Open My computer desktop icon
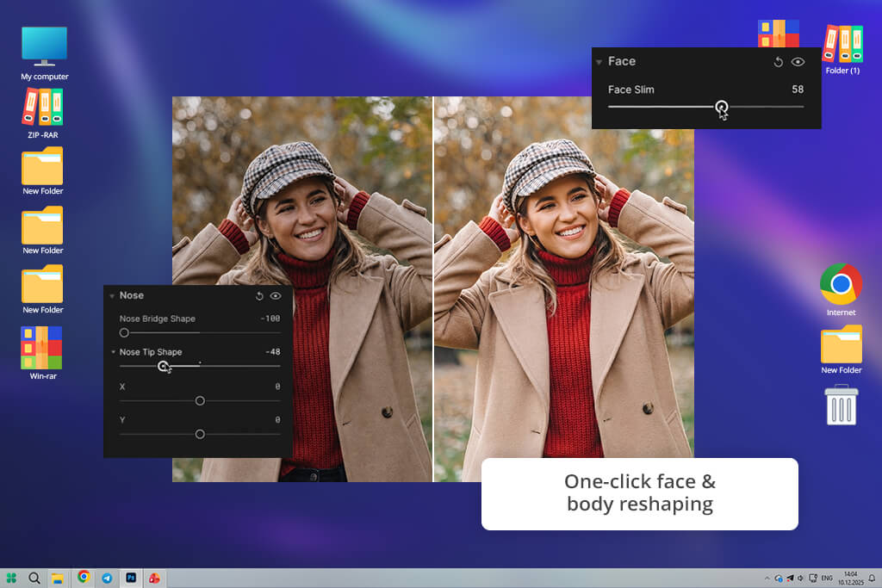 (x=45, y=53)
